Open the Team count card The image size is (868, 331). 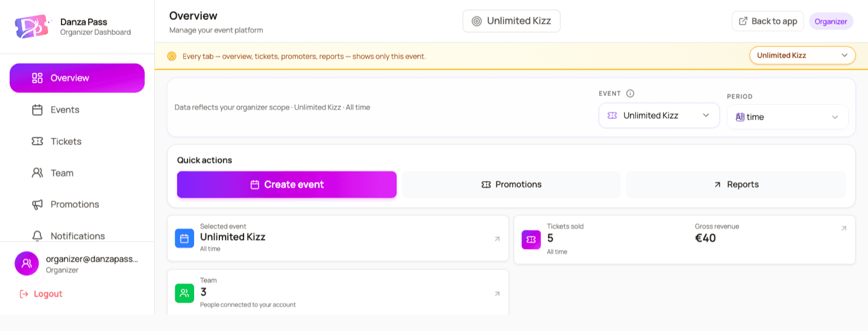tap(338, 292)
